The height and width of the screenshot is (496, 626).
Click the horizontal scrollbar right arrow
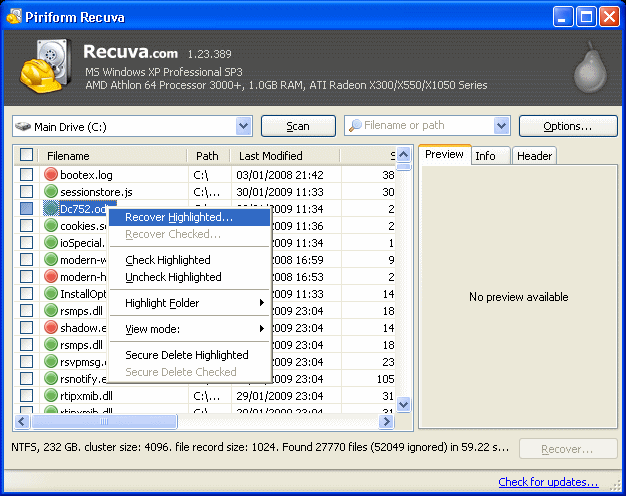point(386,421)
